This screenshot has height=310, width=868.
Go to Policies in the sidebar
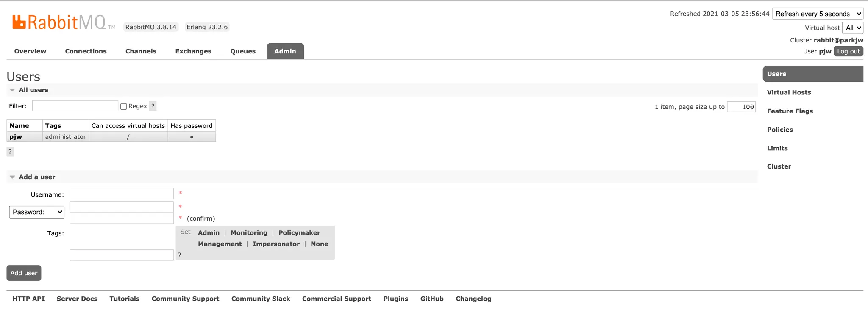[x=780, y=130]
